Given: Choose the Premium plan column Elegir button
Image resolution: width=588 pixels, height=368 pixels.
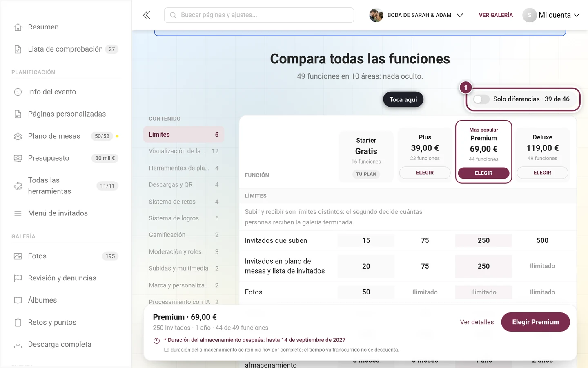Looking at the screenshot, I should click(x=483, y=173).
